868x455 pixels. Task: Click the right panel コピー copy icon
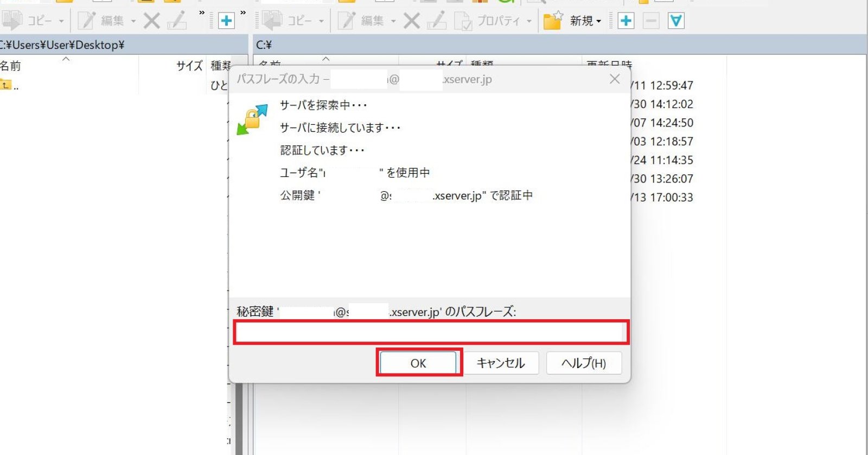272,21
